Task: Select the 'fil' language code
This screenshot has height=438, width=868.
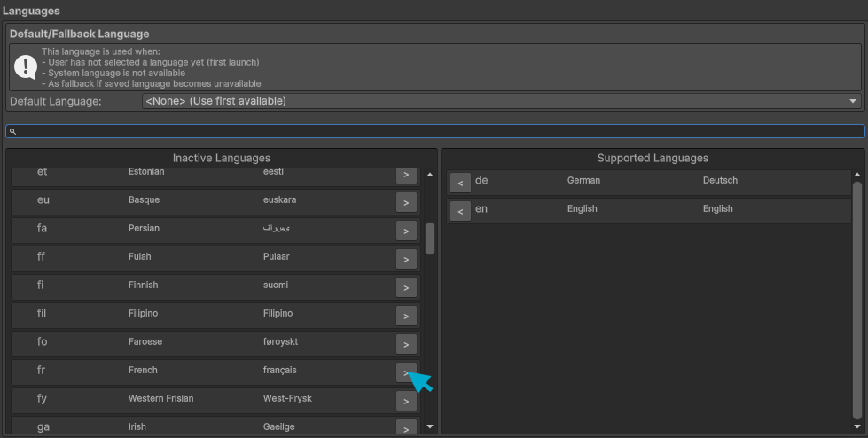Action: pyautogui.click(x=42, y=313)
